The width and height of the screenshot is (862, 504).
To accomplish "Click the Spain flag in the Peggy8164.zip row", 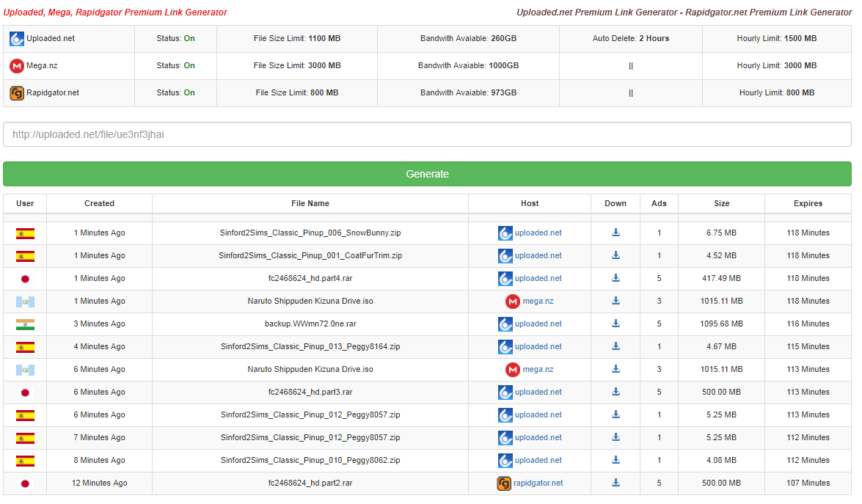I will pos(25,347).
